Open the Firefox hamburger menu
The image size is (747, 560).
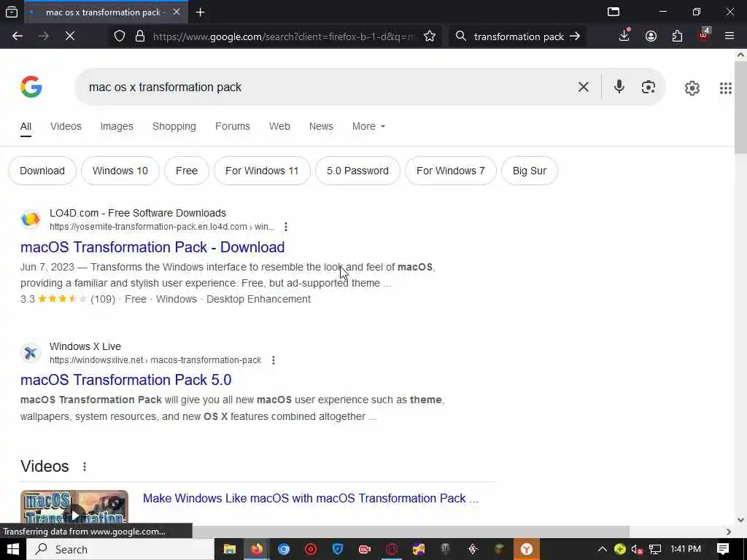coord(729,36)
